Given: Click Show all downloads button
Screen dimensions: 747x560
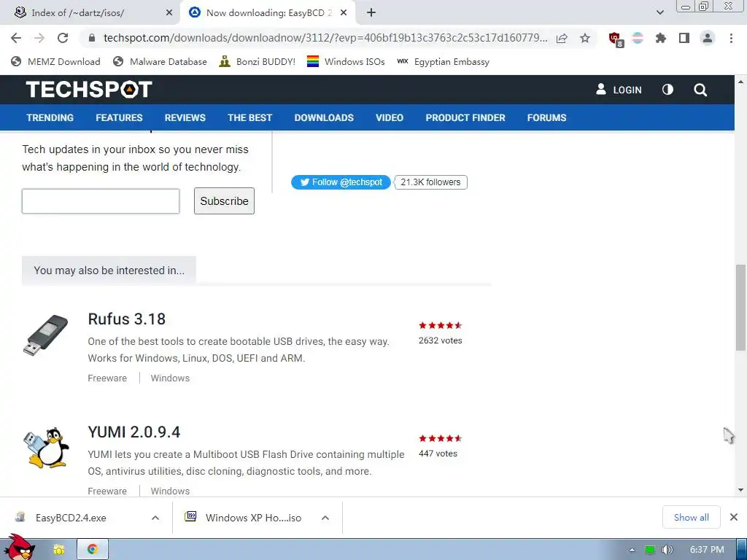Looking at the screenshot, I should coord(691,517).
